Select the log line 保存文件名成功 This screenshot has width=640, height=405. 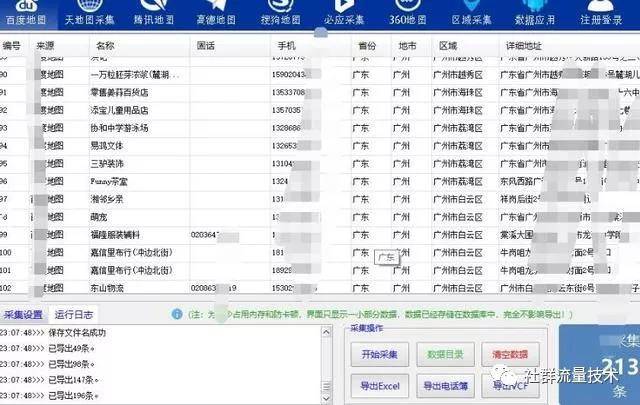point(77,333)
